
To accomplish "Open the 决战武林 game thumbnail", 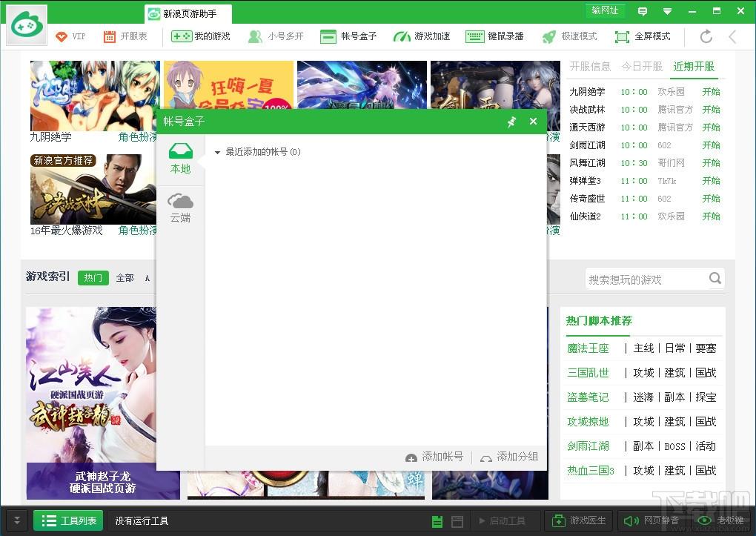I will coord(93,189).
